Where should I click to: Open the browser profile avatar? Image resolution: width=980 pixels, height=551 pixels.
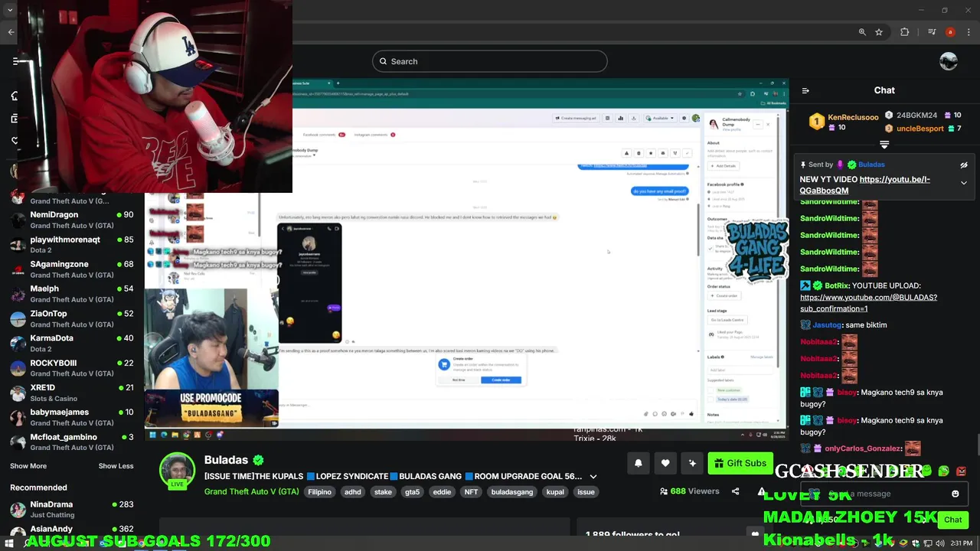[950, 32]
